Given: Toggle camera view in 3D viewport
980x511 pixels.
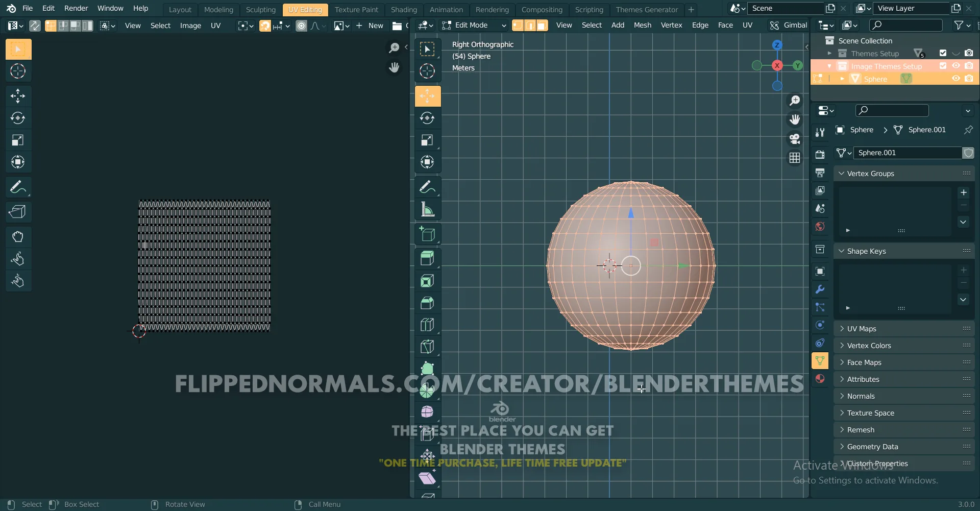Looking at the screenshot, I should click(x=795, y=139).
